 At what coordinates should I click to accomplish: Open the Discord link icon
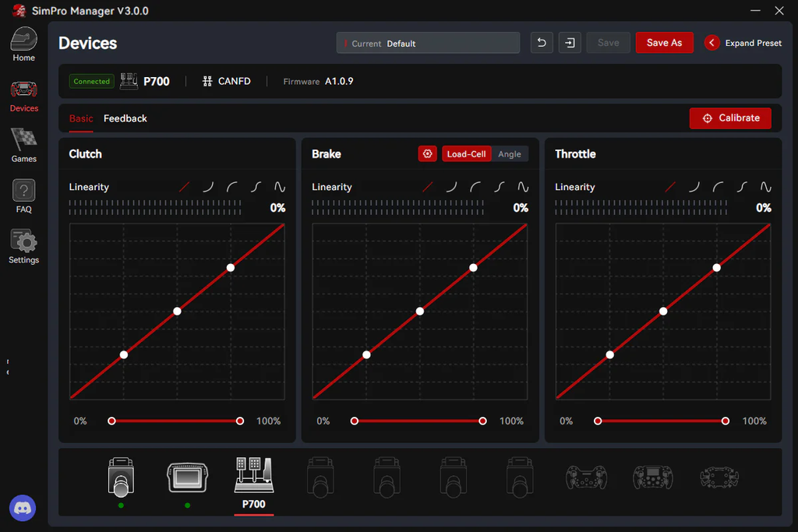point(23,508)
